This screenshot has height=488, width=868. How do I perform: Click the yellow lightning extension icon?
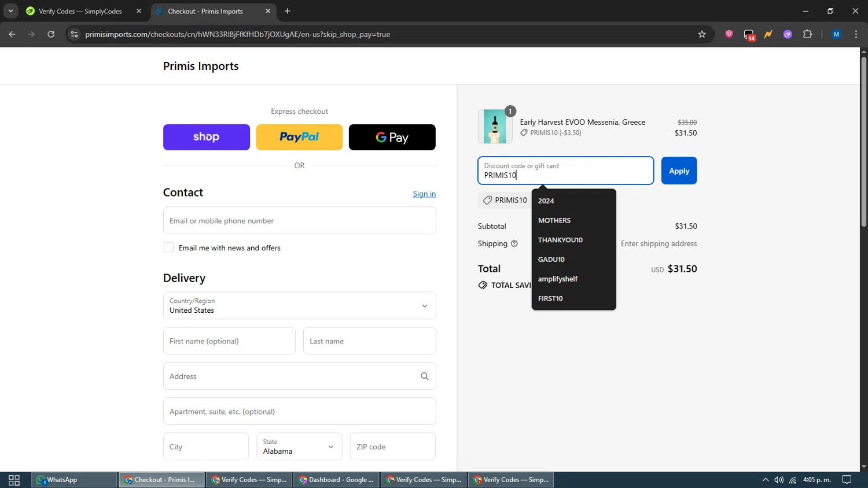coord(768,34)
